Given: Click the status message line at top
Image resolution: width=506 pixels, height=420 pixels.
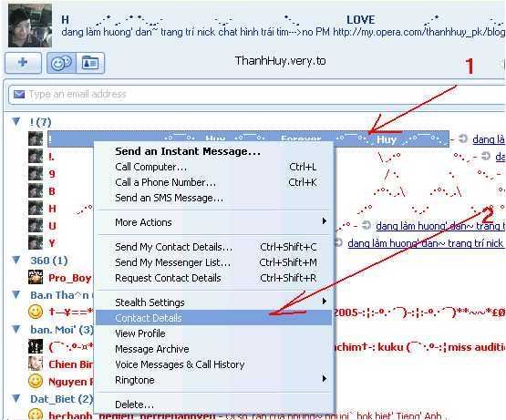Looking at the screenshot, I should pyautogui.click(x=283, y=32).
